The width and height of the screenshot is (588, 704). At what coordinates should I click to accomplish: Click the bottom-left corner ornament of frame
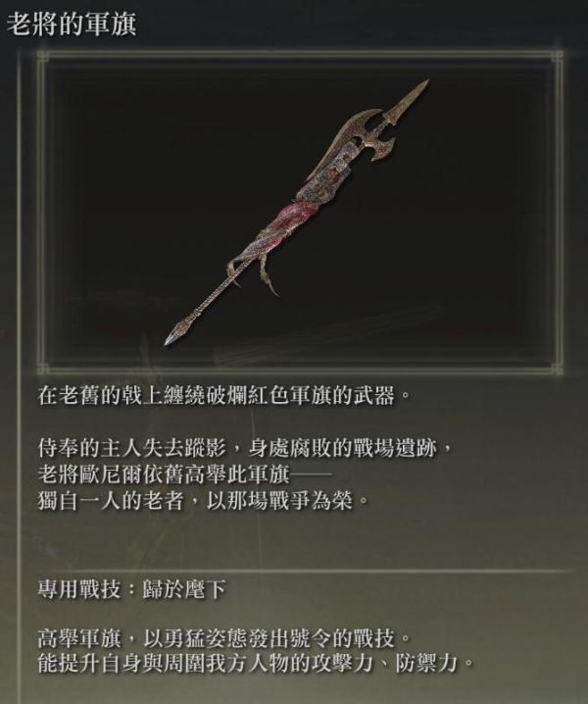click(43, 369)
